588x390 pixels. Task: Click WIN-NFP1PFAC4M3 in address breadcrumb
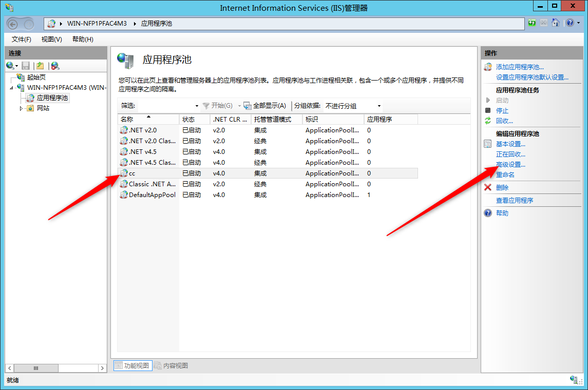97,24
